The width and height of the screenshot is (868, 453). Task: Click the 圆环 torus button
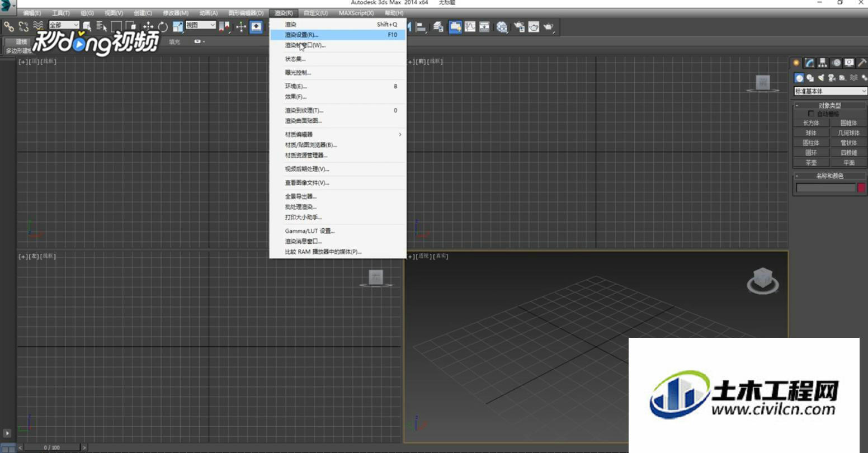811,153
